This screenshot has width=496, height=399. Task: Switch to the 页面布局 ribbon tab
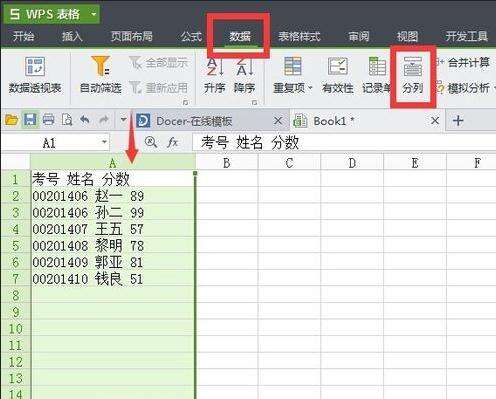click(132, 36)
